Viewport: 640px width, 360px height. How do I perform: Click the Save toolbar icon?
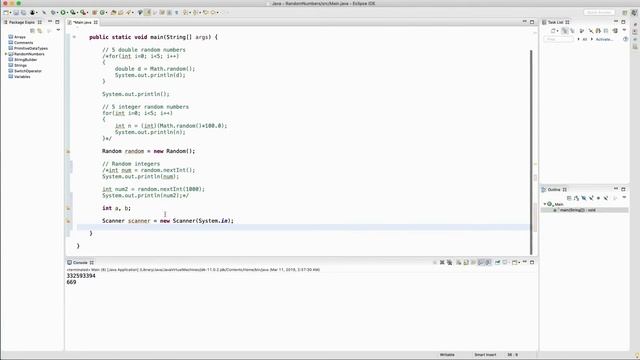16,13
